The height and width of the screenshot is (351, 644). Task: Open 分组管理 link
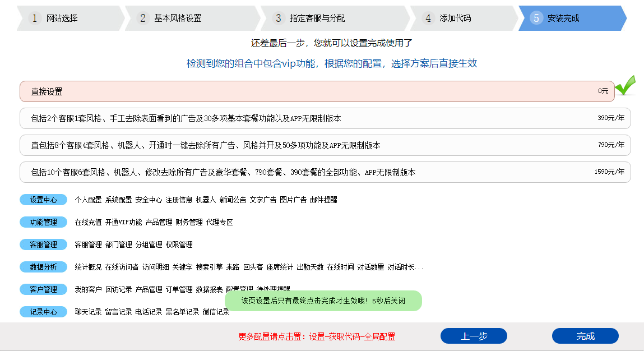click(x=149, y=244)
